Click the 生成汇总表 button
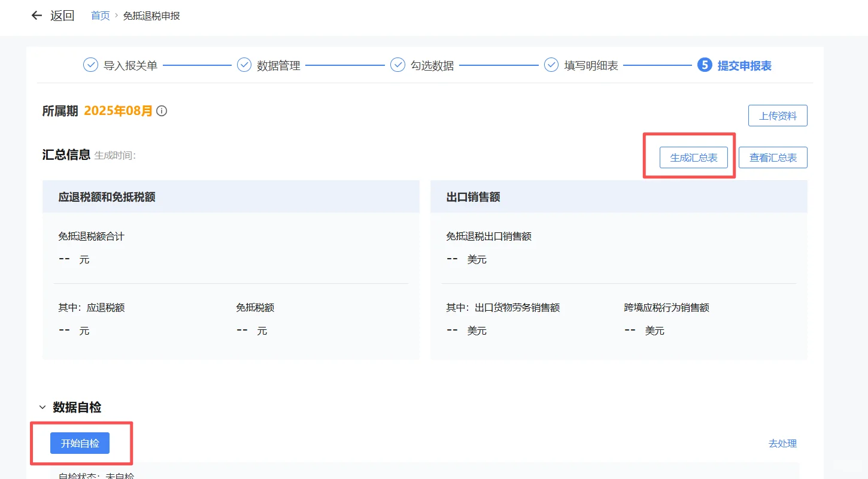Image resolution: width=868 pixels, height=479 pixels. coord(693,157)
